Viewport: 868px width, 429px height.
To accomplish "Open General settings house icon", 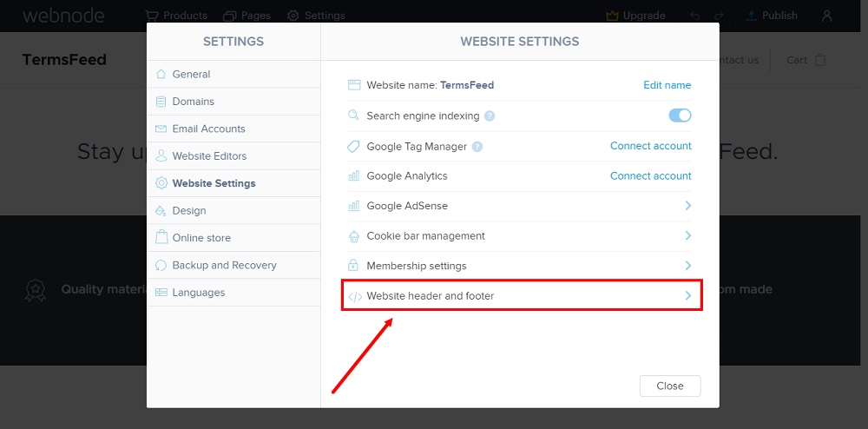I will (x=161, y=74).
